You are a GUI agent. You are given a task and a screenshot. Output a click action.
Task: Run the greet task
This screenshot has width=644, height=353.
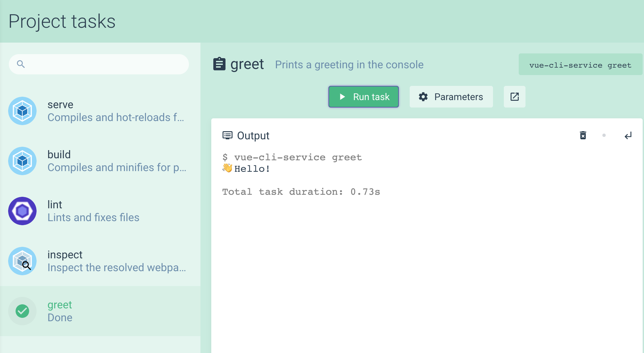coord(363,97)
